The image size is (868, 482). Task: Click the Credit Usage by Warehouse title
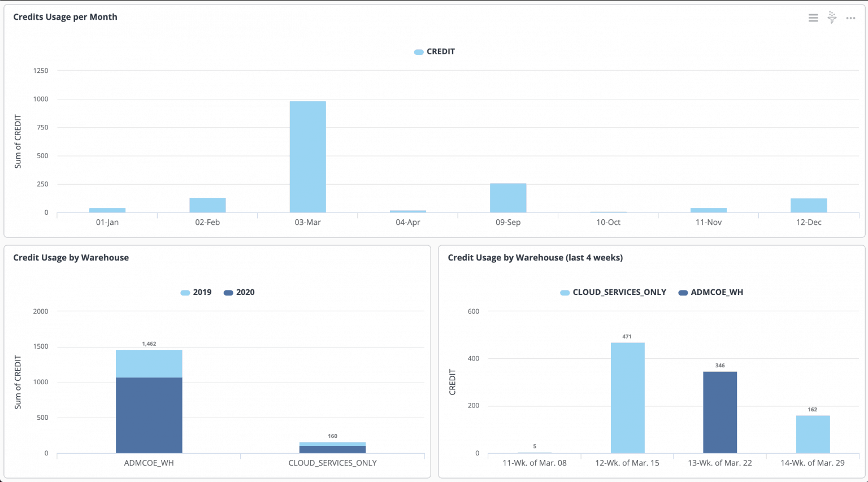click(71, 257)
